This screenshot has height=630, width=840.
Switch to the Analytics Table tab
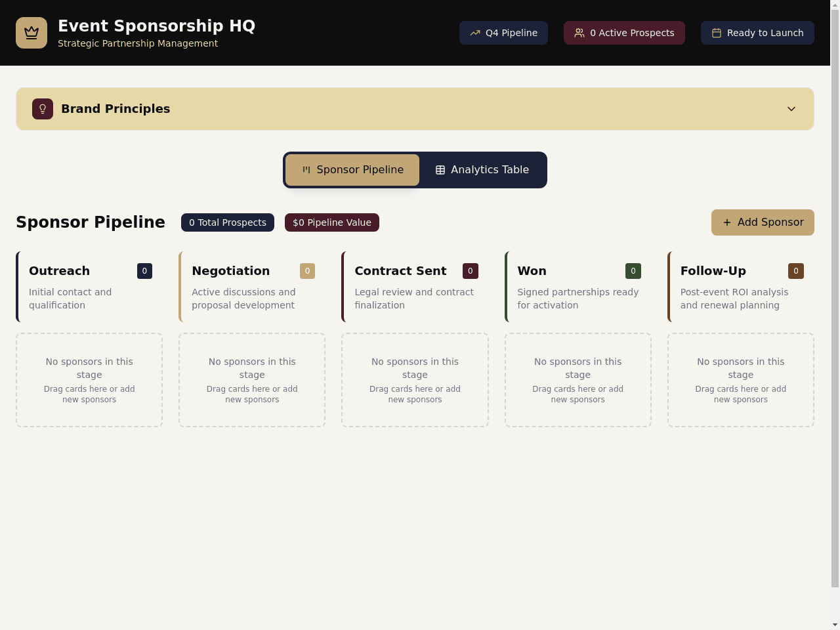point(482,170)
